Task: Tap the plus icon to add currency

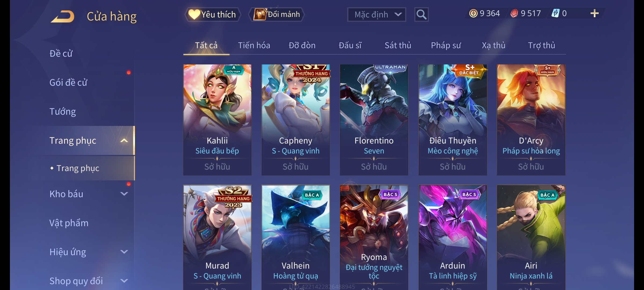Action: (x=595, y=13)
